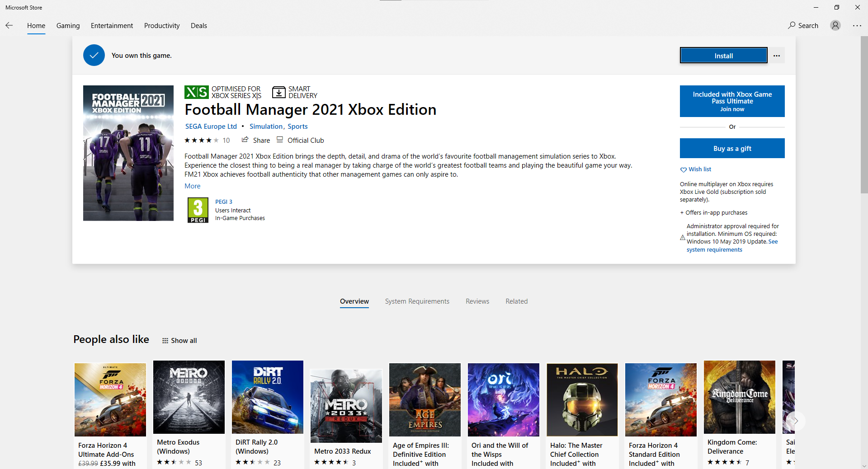Viewport: 868px width, 469px height.
Task: Click the blue ownership checkmark badge
Action: point(94,56)
